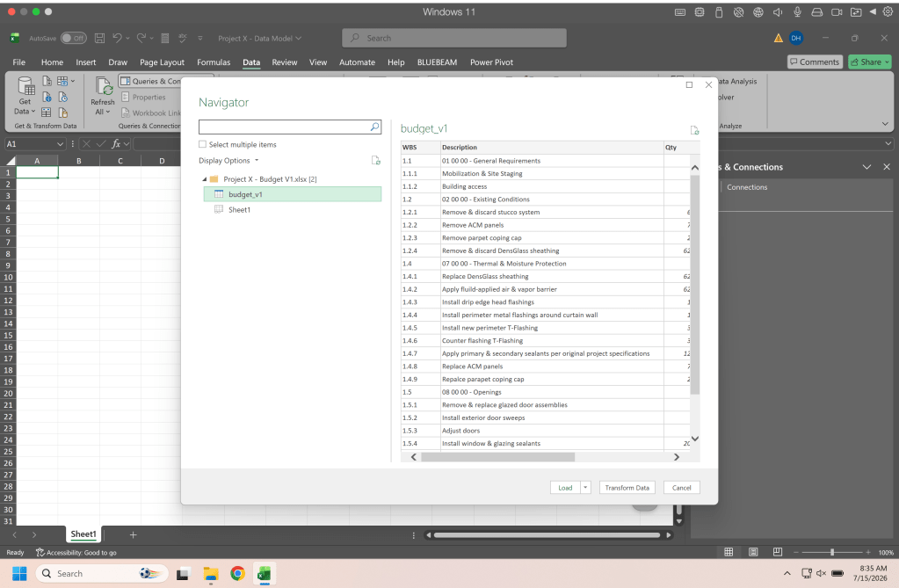Open the Queries & Connections pane options chevron
899x588 pixels.
866,167
